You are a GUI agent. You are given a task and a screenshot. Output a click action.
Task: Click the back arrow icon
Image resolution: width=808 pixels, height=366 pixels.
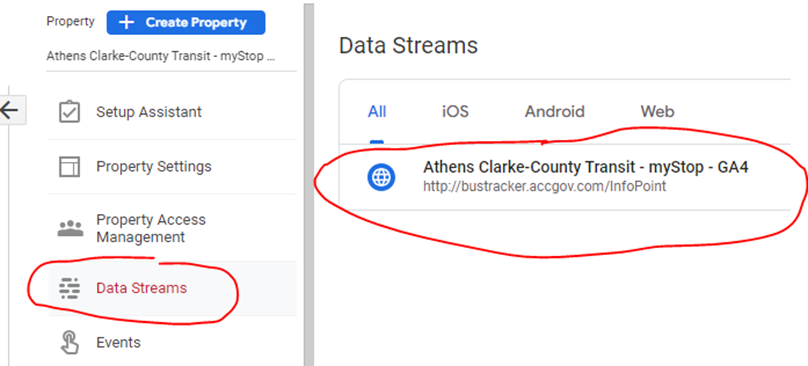point(10,110)
